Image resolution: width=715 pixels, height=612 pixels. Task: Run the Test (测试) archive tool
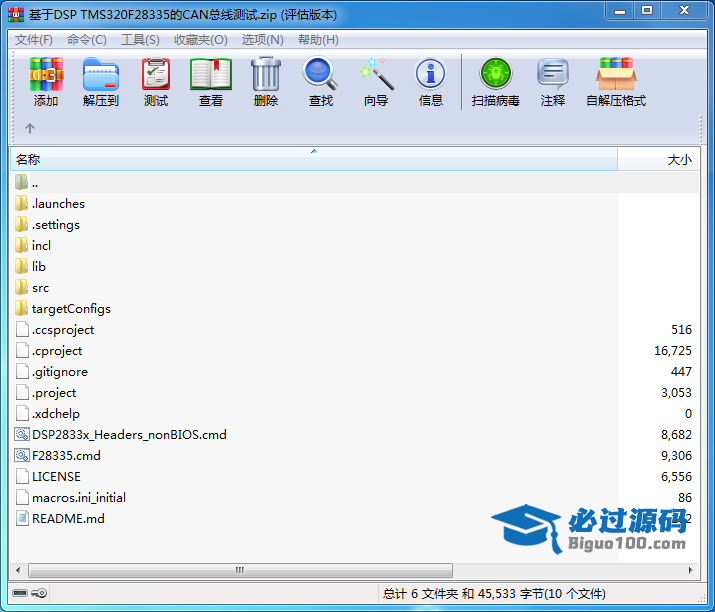(x=155, y=82)
